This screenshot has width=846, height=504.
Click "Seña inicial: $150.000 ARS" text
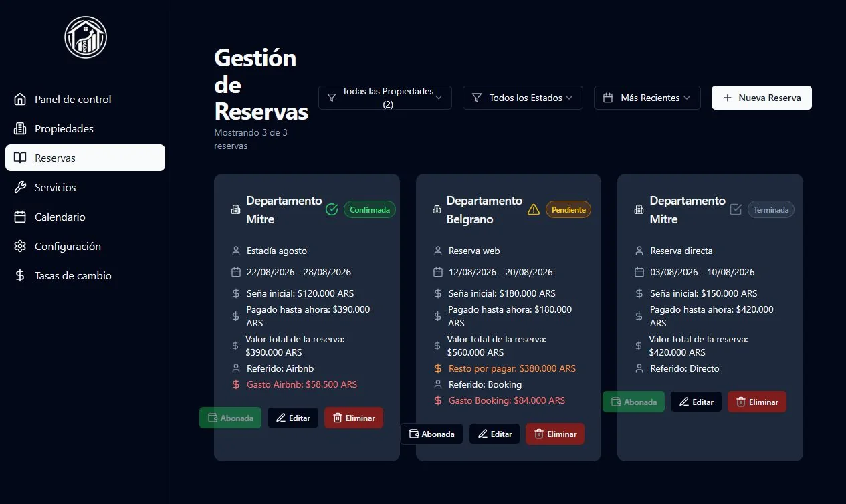[x=704, y=293]
